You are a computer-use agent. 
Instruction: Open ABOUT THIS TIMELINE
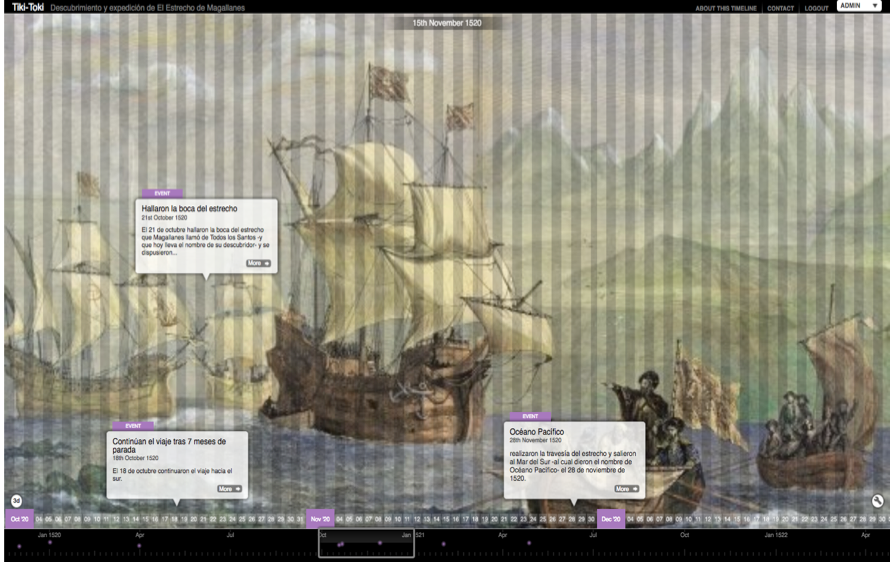coord(726,9)
